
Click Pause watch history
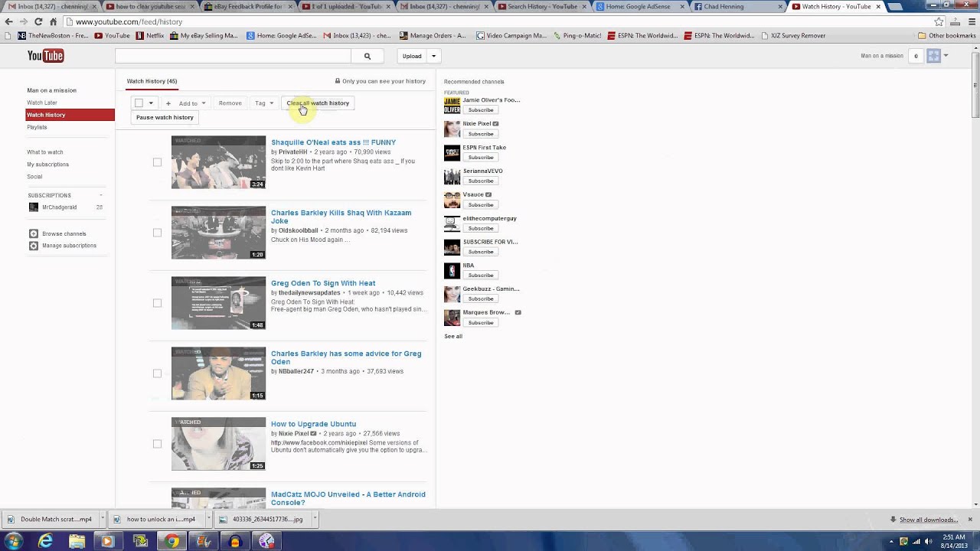pos(165,118)
